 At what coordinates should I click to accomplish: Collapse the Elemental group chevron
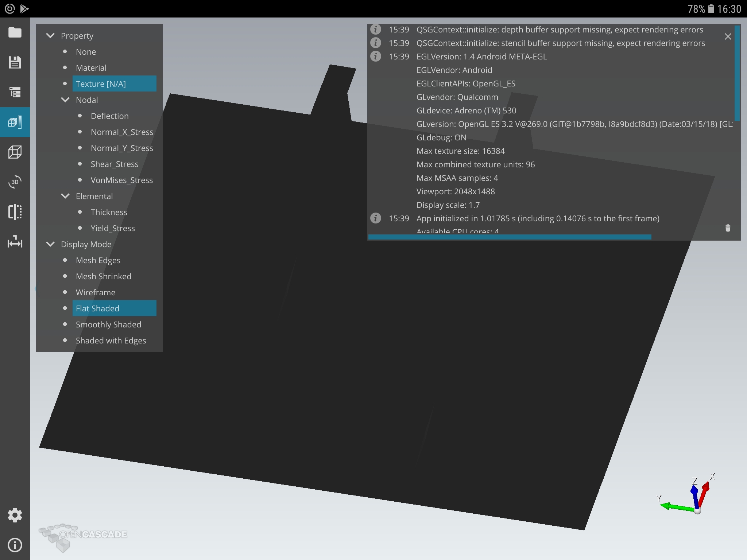(x=65, y=196)
